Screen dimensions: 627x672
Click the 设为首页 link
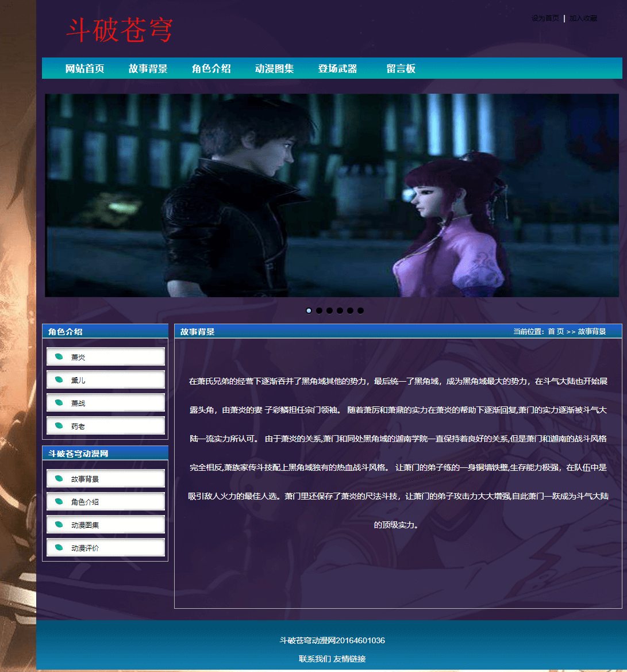[x=545, y=18]
